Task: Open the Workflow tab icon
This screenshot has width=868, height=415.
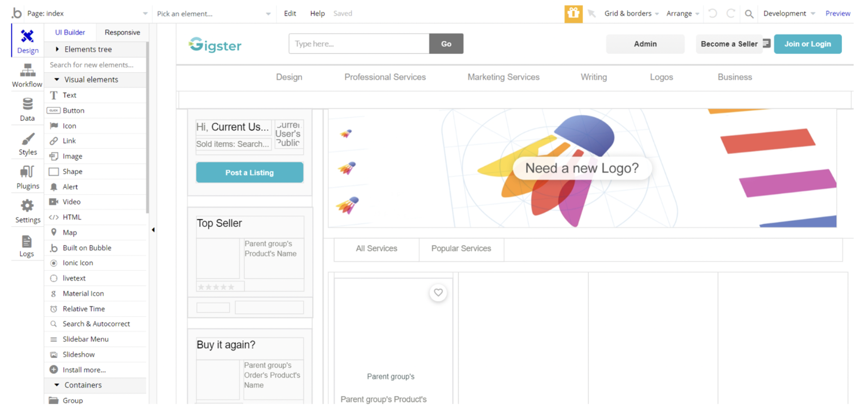Action: click(x=28, y=71)
